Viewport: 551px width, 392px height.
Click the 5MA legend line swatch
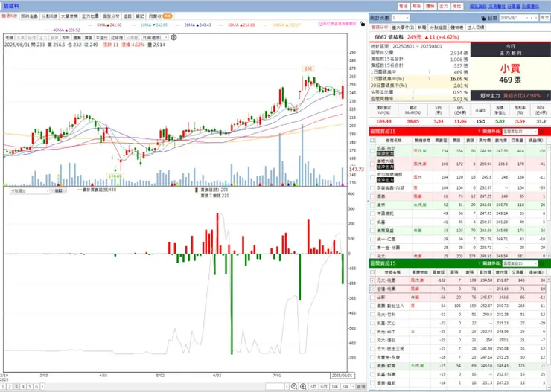pos(91,25)
